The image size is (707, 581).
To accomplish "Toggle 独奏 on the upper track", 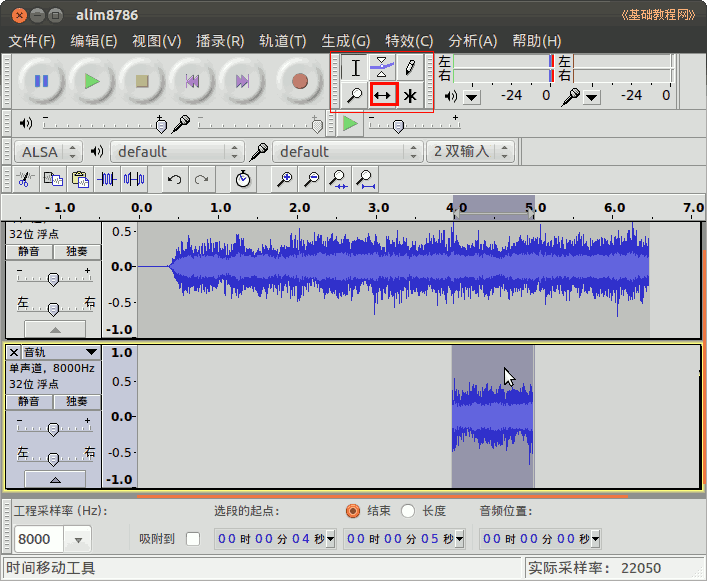I will tap(77, 252).
